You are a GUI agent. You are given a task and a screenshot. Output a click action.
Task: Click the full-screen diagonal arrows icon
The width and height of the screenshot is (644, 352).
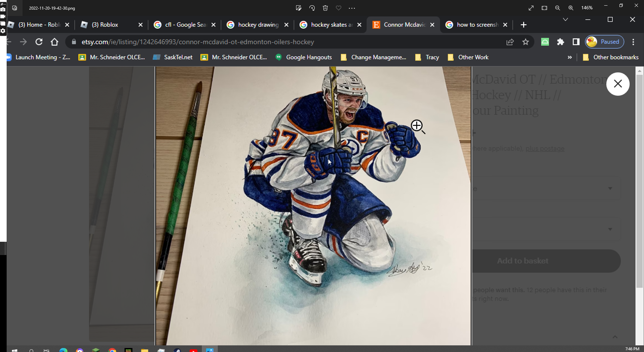click(x=531, y=8)
